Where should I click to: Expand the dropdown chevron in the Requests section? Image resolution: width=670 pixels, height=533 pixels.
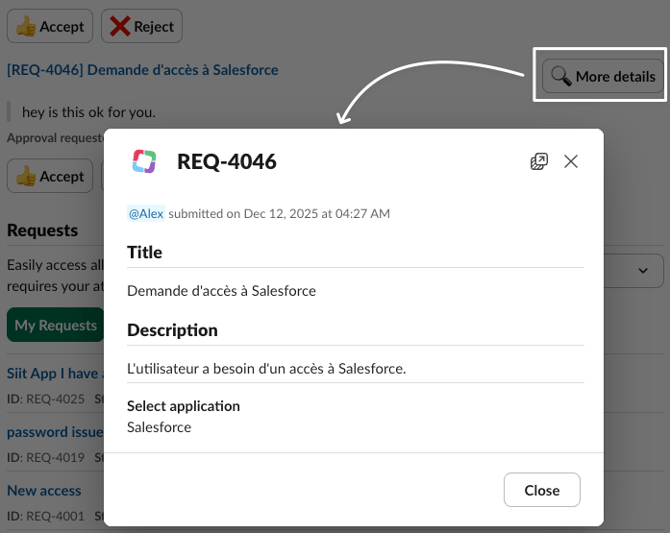click(643, 270)
